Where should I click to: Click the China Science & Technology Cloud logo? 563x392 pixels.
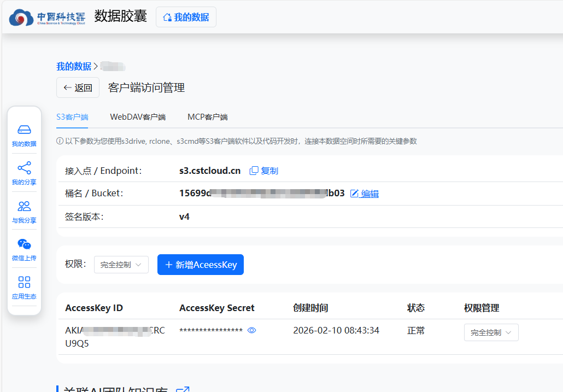pyautogui.click(x=47, y=17)
